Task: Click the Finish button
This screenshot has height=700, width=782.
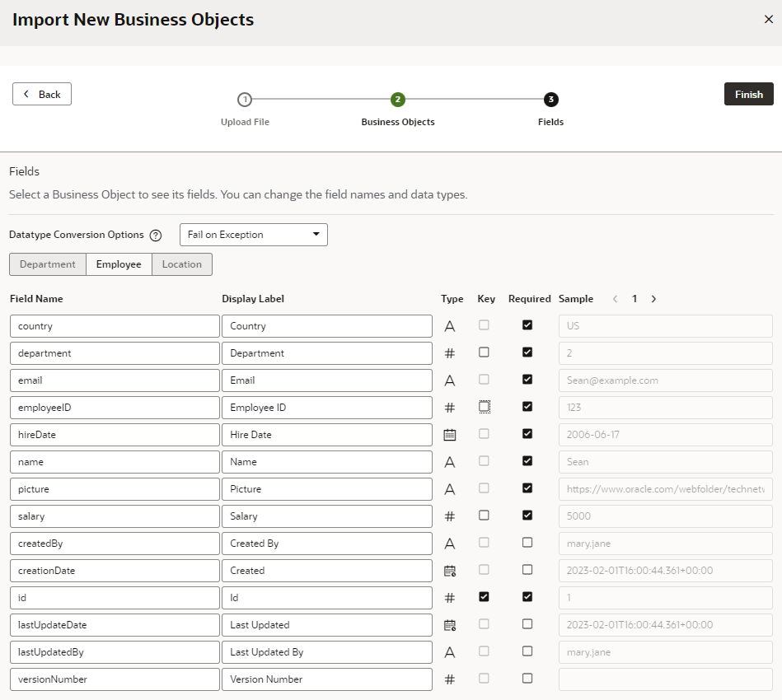Action: coord(748,94)
